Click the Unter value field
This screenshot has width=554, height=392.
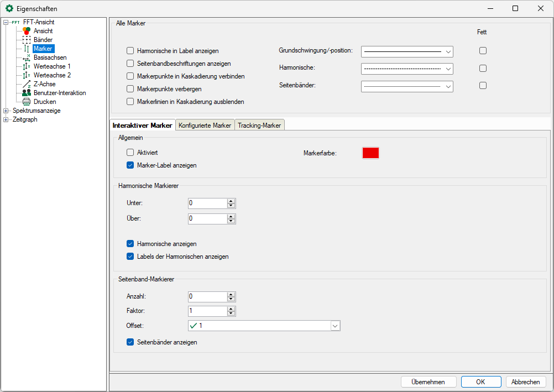(207, 203)
